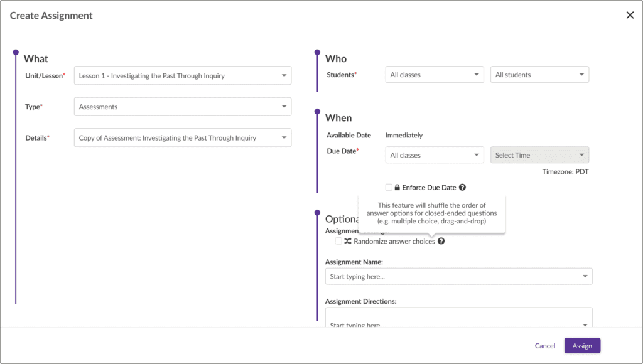
Task: Click the help icon next to Enforce Due Date
Action: pyautogui.click(x=462, y=187)
